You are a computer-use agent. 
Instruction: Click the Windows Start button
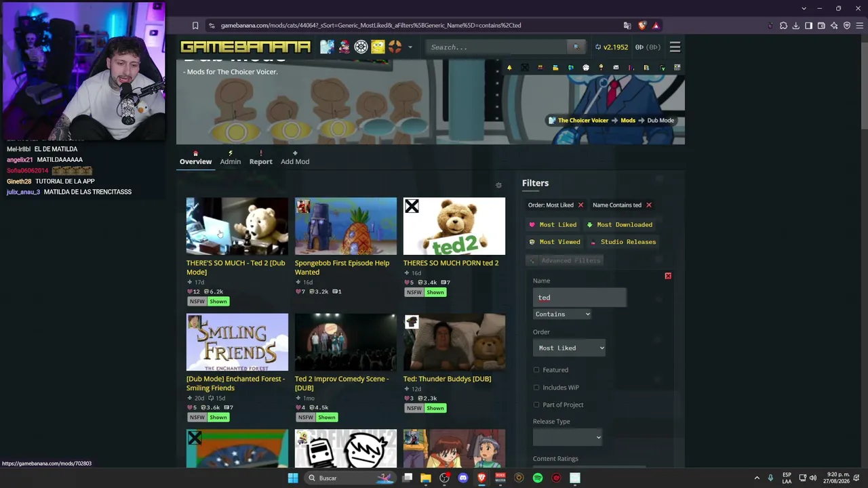(293, 478)
